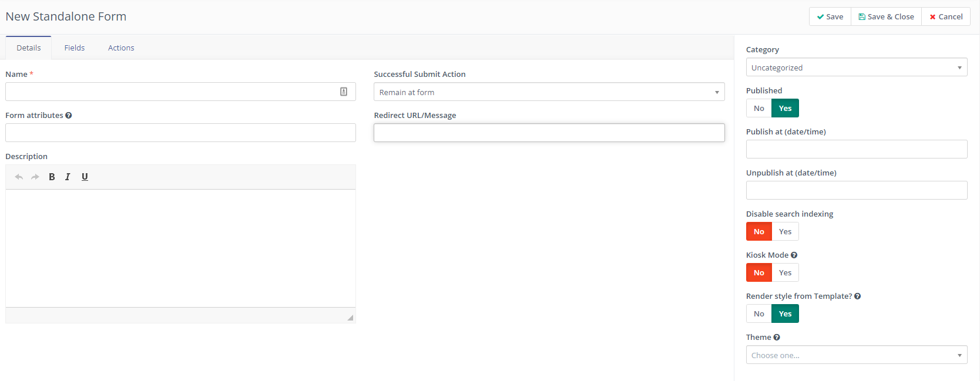The width and height of the screenshot is (980, 381).
Task: Open the Theme dropdown
Action: 856,355
